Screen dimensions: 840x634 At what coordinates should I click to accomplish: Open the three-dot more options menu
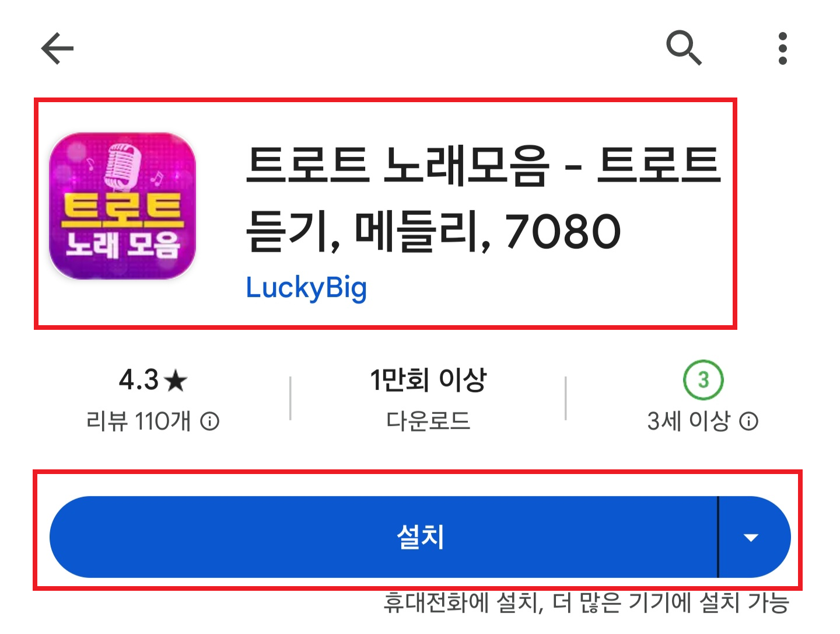point(783,48)
